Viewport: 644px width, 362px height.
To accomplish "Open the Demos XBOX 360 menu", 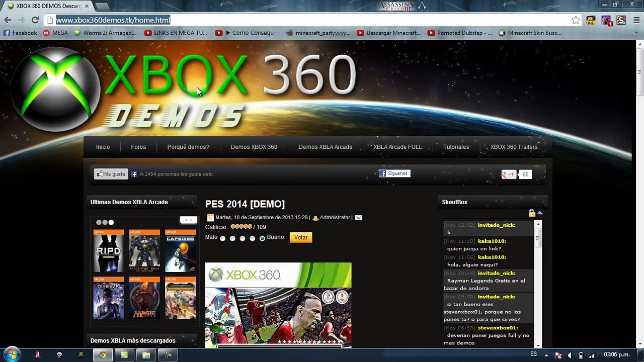I will [x=254, y=147].
